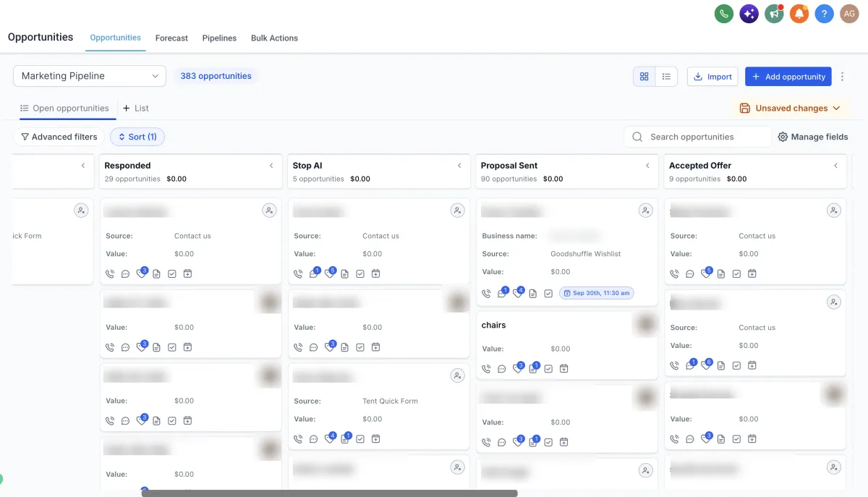
Task: Open the purple AI sparkle assistant icon
Action: [749, 14]
